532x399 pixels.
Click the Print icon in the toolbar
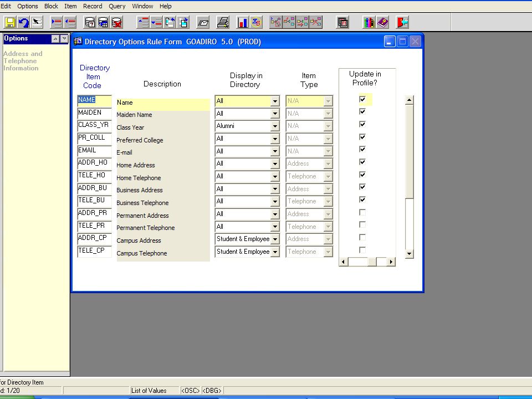coord(223,23)
